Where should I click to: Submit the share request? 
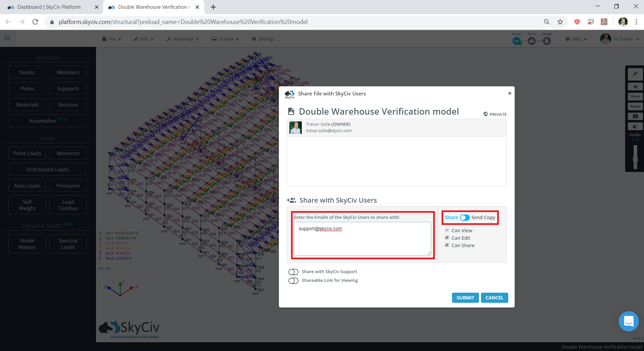pos(465,298)
